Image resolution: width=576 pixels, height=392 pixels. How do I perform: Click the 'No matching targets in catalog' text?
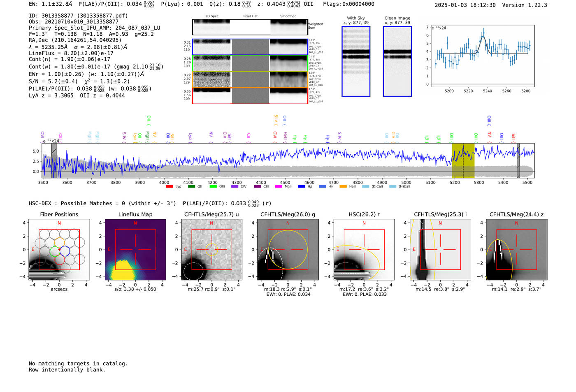78,364
